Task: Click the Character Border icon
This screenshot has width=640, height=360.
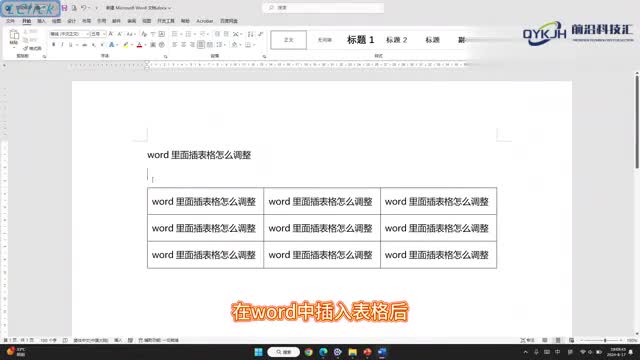Action: click(x=162, y=34)
